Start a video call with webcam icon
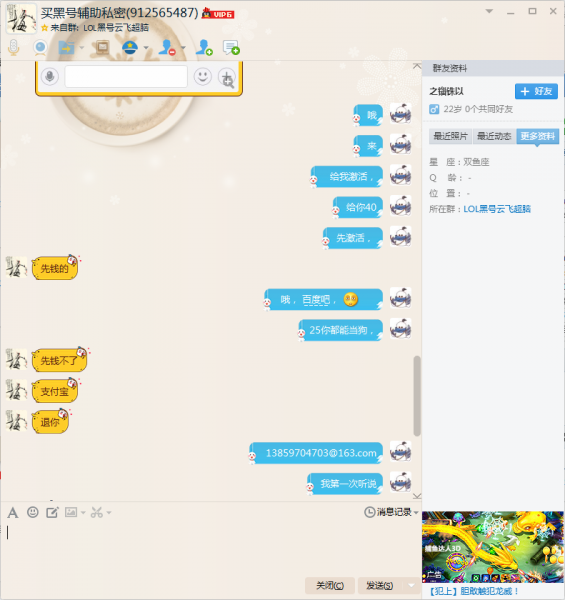This screenshot has width=565, height=600. click(40, 48)
